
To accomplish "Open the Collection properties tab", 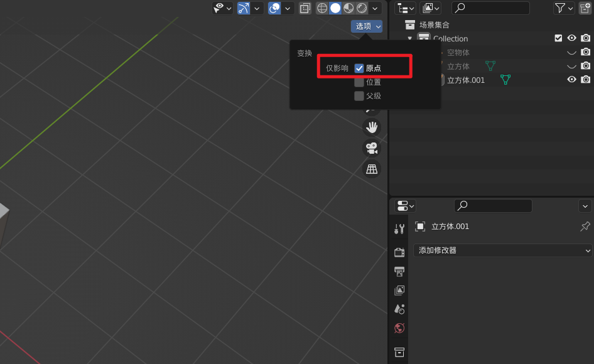I will [x=399, y=352].
